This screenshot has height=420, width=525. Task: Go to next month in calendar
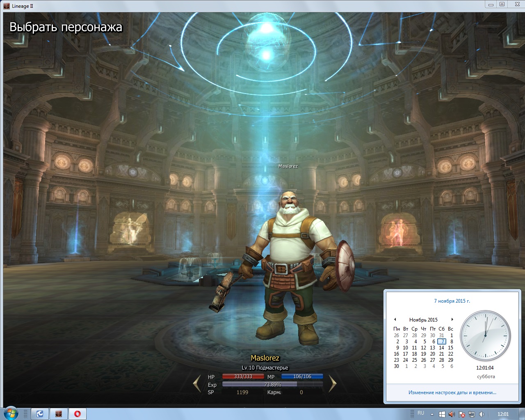(452, 320)
